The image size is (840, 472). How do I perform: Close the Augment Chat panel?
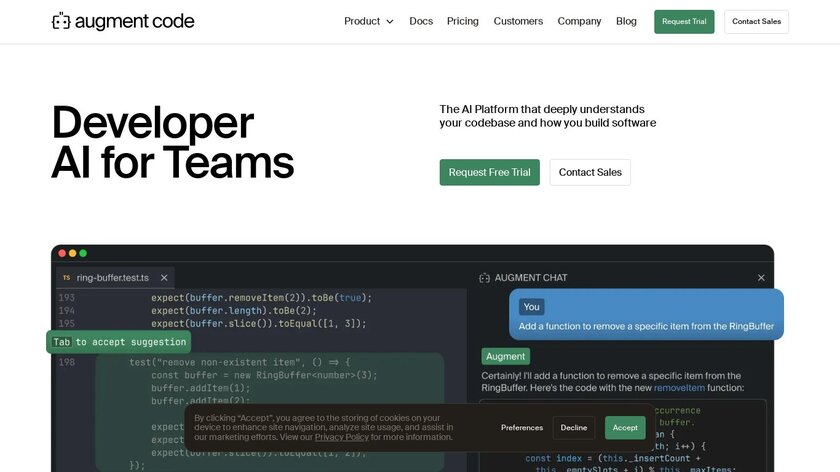coord(761,278)
